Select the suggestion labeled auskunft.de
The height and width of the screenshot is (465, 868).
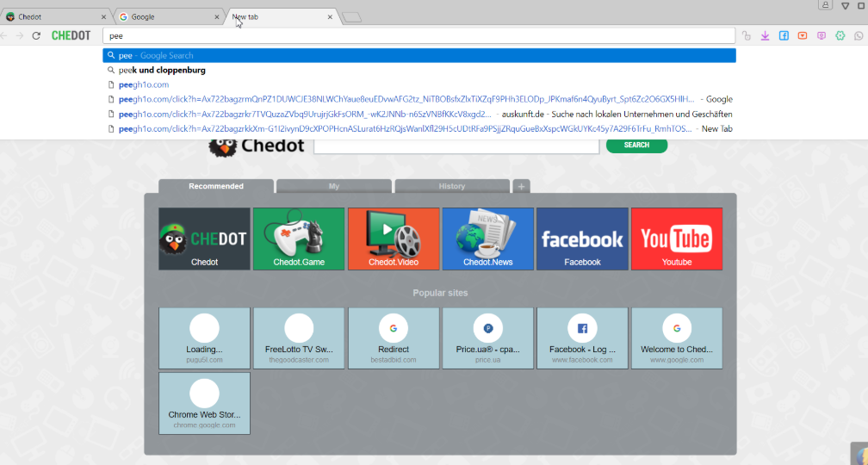[419, 114]
